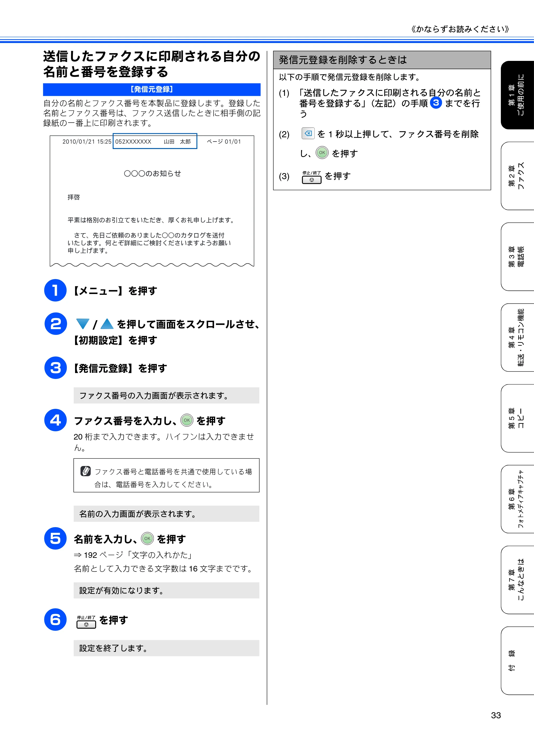Follow the 192ページ「文字の入れかた」 reference
This screenshot has width=534, height=756.
(133, 555)
